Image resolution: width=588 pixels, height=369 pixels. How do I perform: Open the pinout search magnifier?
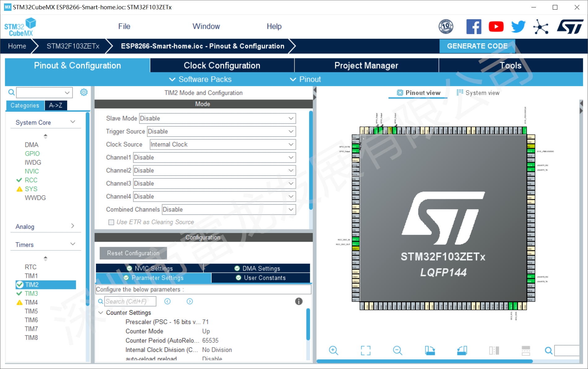tap(548, 350)
